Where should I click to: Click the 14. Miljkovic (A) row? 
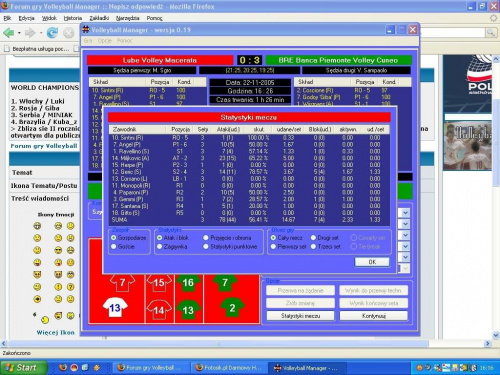click(x=249, y=158)
